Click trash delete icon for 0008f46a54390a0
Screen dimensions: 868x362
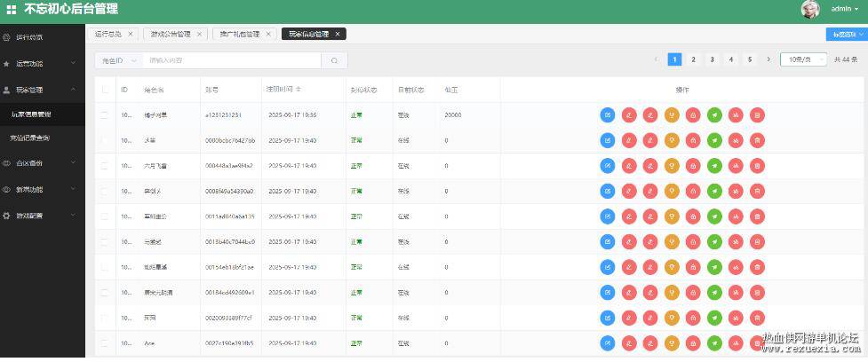tap(757, 192)
